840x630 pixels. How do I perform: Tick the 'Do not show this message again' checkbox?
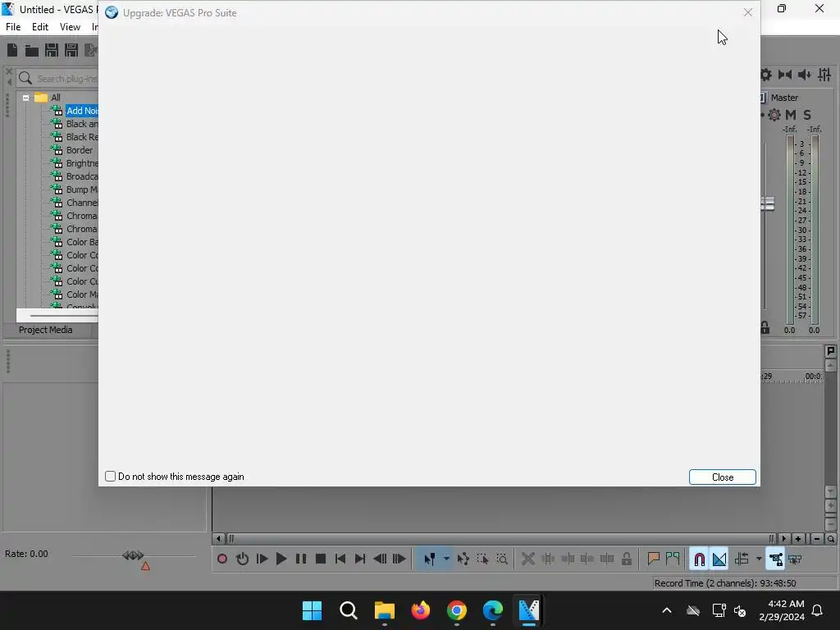click(x=111, y=477)
